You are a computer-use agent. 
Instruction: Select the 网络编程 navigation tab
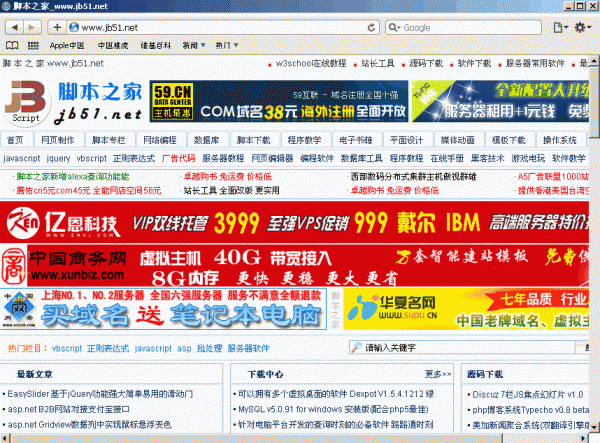click(x=160, y=140)
